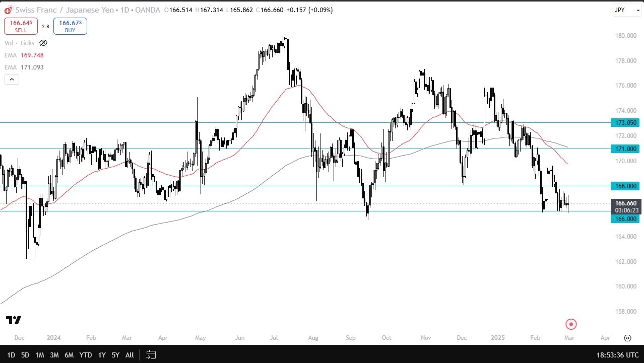Click the 166.000 horizontal line price label

click(625, 219)
